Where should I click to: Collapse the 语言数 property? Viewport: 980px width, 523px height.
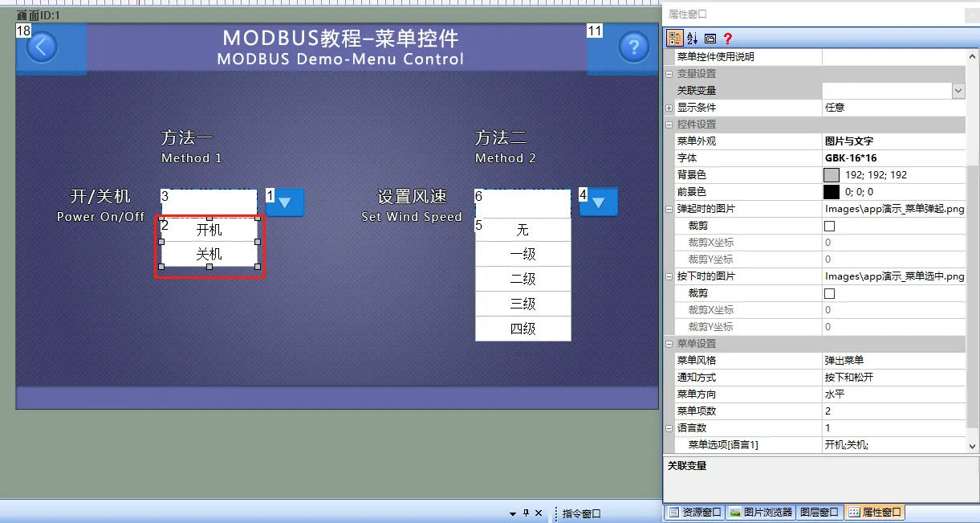click(669, 428)
